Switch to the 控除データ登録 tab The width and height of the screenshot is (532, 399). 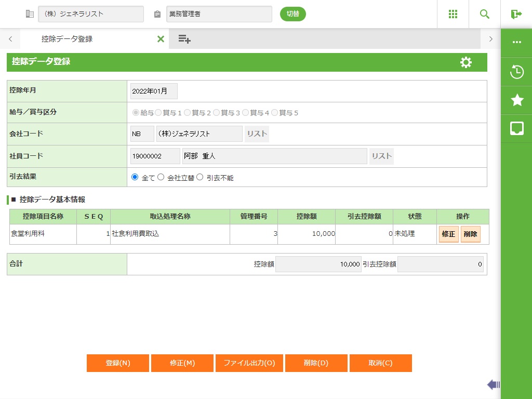pos(67,39)
